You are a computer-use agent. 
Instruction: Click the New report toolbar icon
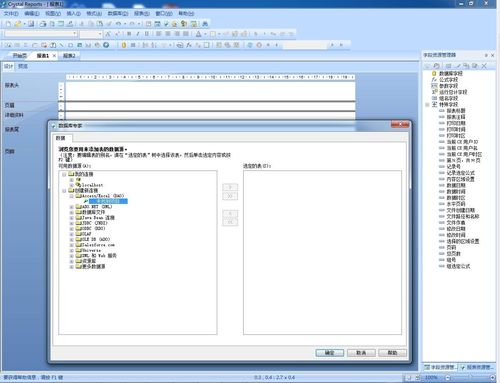pyautogui.click(x=8, y=24)
